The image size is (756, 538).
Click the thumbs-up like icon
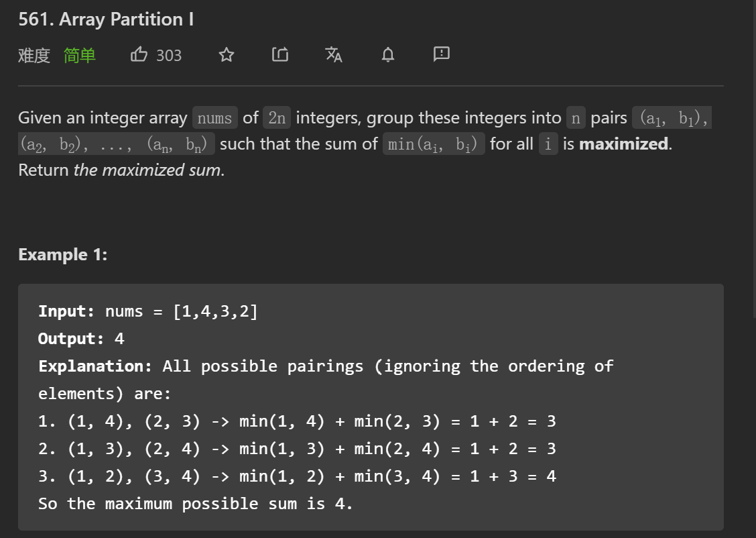pyautogui.click(x=139, y=54)
